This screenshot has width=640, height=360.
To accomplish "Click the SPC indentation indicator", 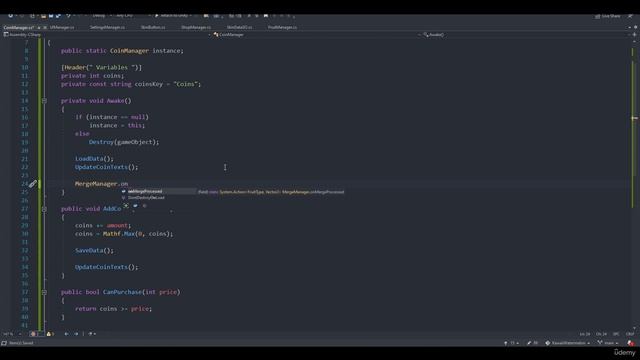I will 616,334.
